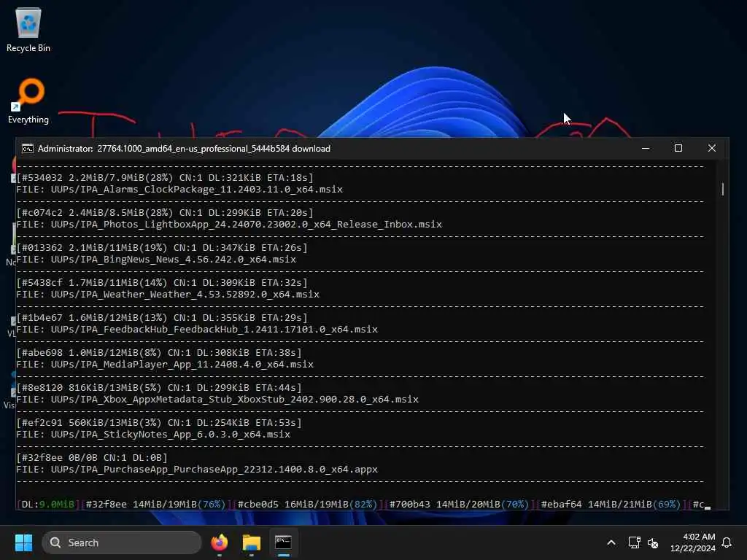This screenshot has height=560, width=747.
Task: Launch Firefox from the taskbar
Action: pyautogui.click(x=220, y=542)
